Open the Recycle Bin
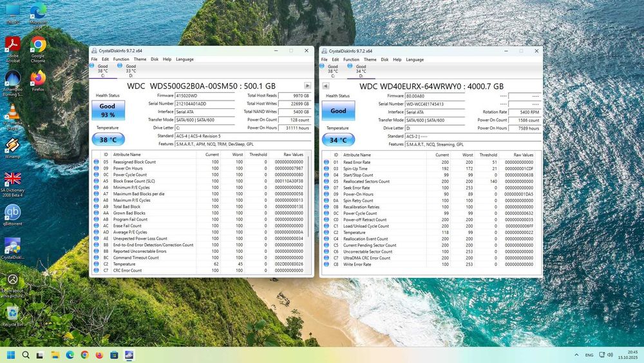 click(13, 316)
